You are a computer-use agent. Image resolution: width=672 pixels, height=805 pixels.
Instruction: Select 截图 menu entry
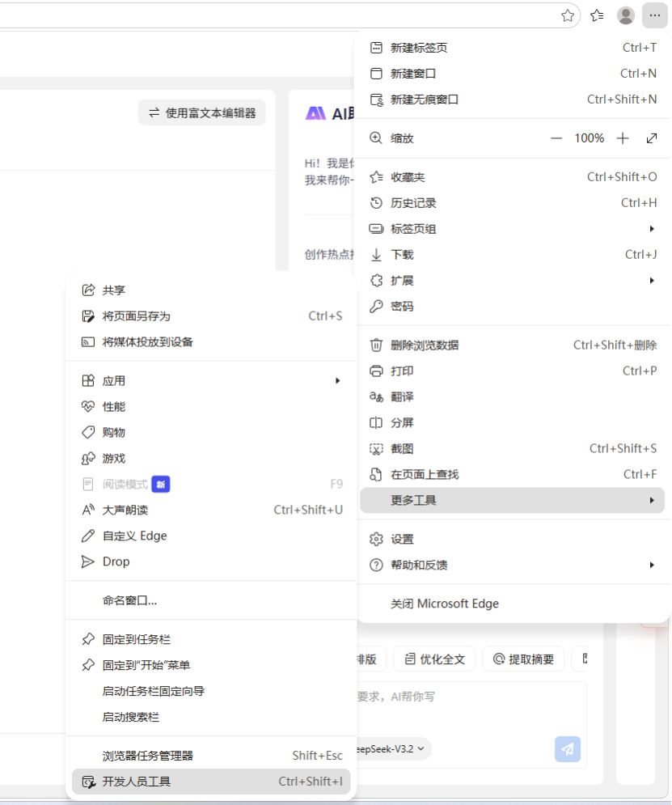point(513,448)
